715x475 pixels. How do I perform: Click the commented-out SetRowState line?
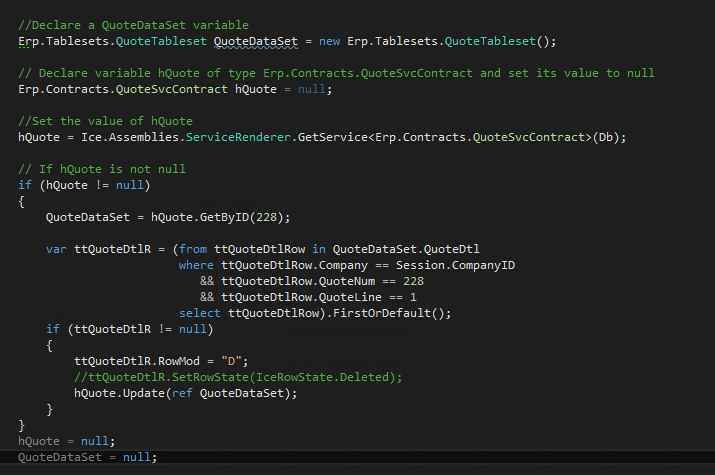pyautogui.click(x=238, y=377)
